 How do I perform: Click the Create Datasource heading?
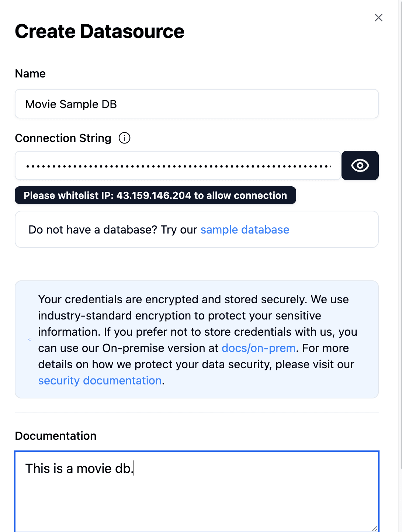pyautogui.click(x=100, y=32)
